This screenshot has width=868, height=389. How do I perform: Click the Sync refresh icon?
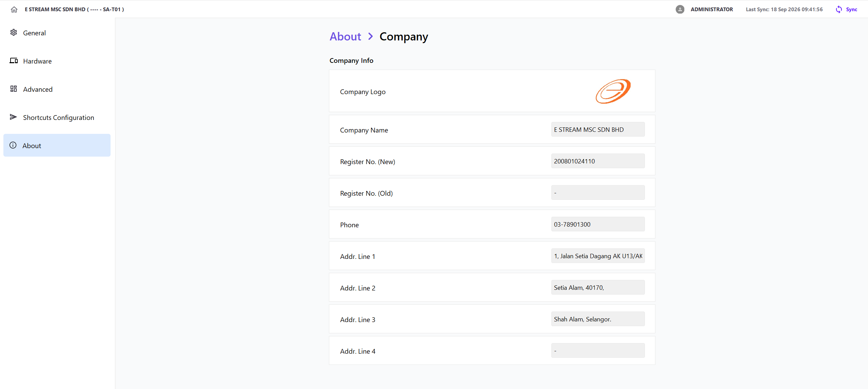click(839, 10)
